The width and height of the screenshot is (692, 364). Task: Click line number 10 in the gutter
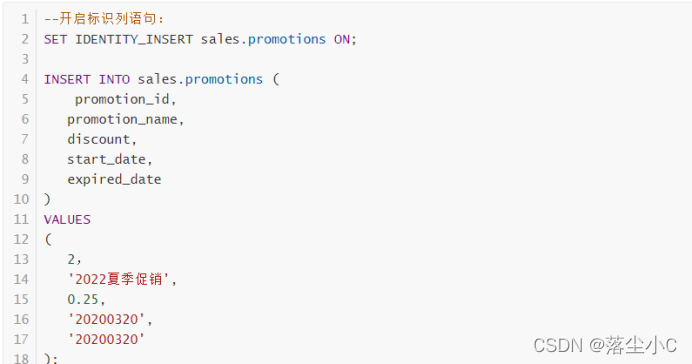[21, 199]
